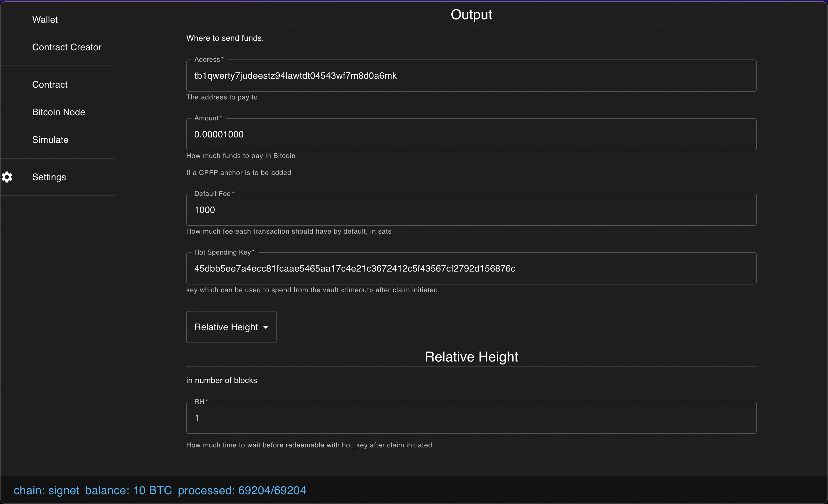Viewport: 828px width, 504px height.
Task: Click 'in number of blocks' text
Action: click(x=221, y=380)
